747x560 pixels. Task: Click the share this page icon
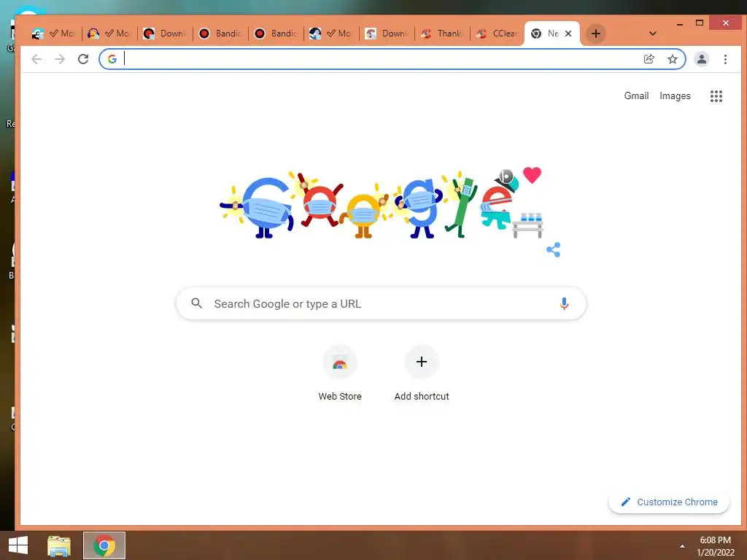pyautogui.click(x=649, y=59)
